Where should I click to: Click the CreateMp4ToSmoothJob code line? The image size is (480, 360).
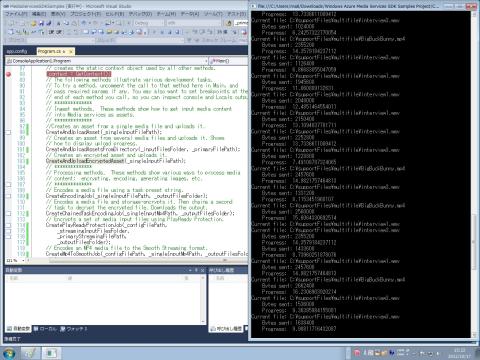(x=147, y=254)
